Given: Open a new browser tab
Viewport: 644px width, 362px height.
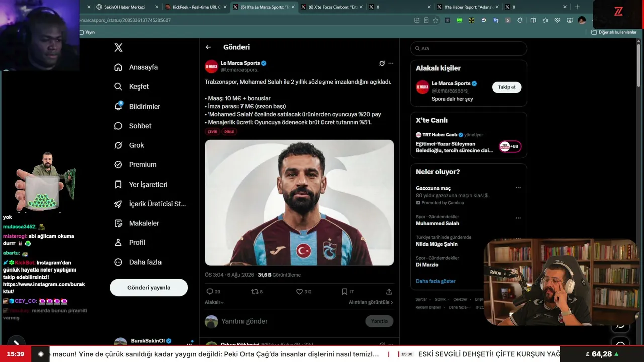Looking at the screenshot, I should [577, 7].
